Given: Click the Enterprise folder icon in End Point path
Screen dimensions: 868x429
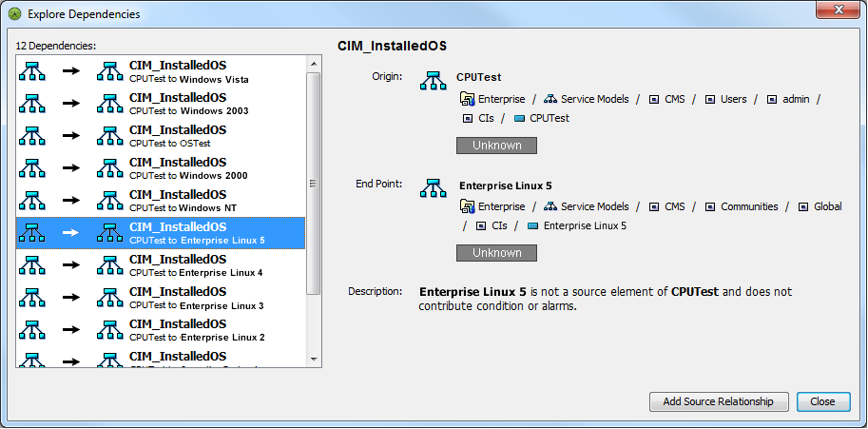Looking at the screenshot, I should tap(467, 206).
